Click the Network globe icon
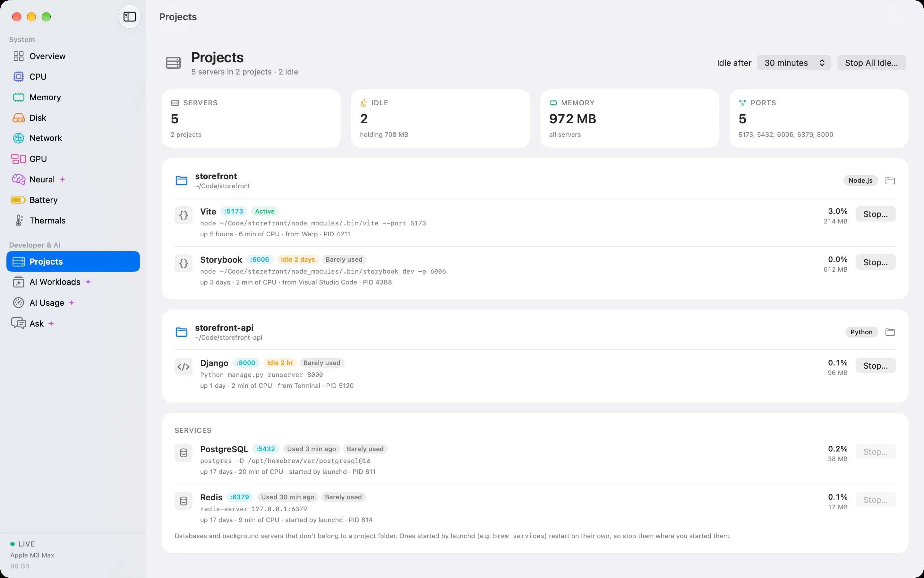This screenshot has width=924, height=578. coord(18,138)
